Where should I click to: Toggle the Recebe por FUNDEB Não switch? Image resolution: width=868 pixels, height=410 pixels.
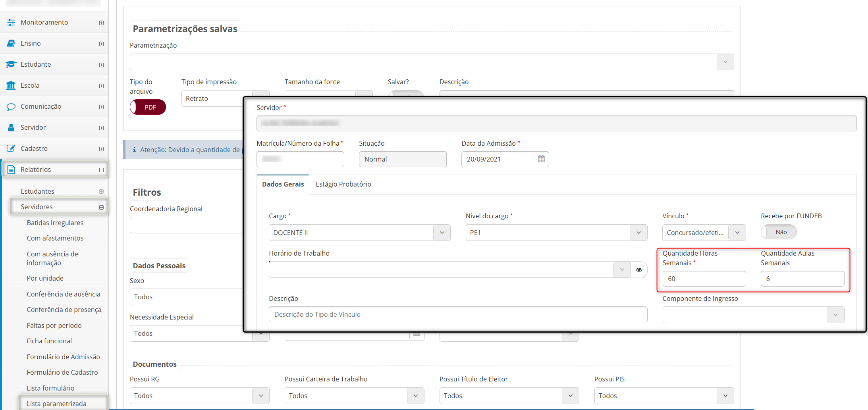click(x=779, y=232)
